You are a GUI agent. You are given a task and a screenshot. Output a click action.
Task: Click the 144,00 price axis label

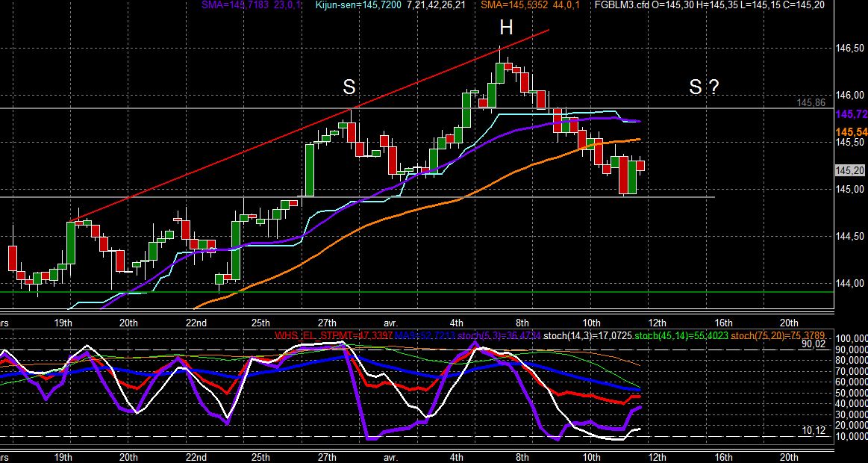849,284
